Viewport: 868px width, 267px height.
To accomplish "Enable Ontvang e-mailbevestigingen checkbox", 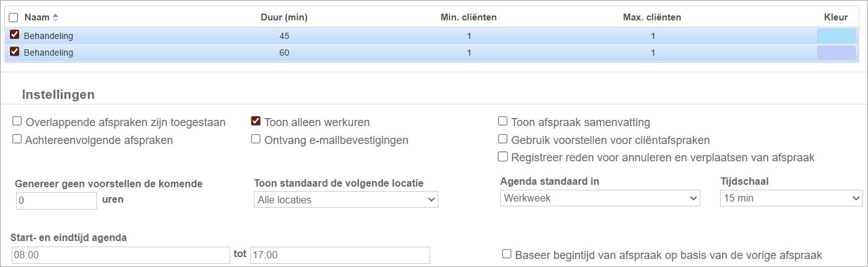I will (x=256, y=140).
